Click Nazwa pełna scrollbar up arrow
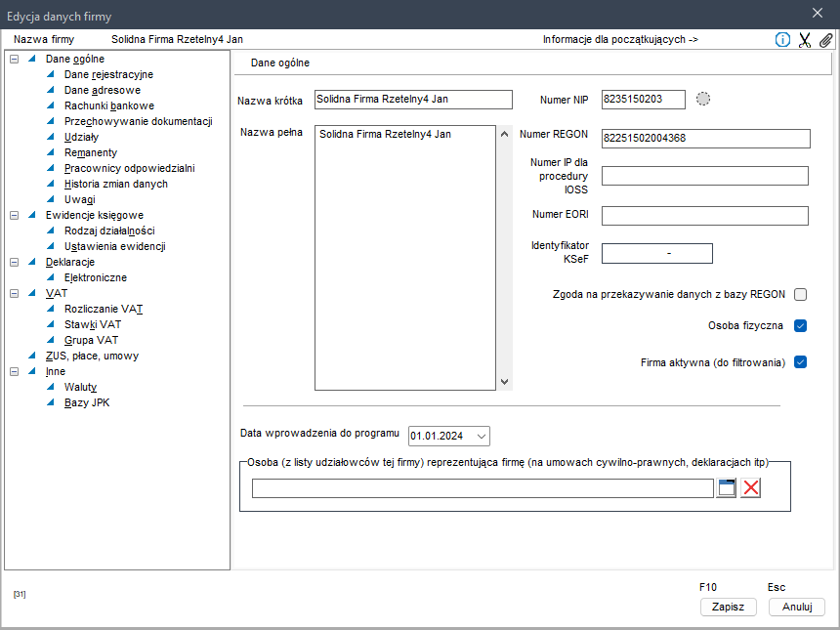 pyautogui.click(x=504, y=134)
